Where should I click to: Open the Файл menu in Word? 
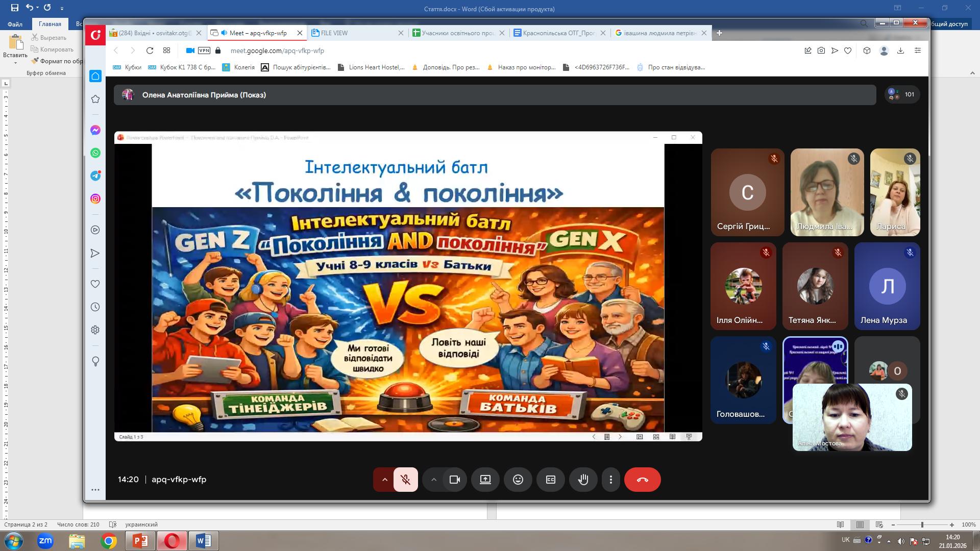[x=15, y=24]
